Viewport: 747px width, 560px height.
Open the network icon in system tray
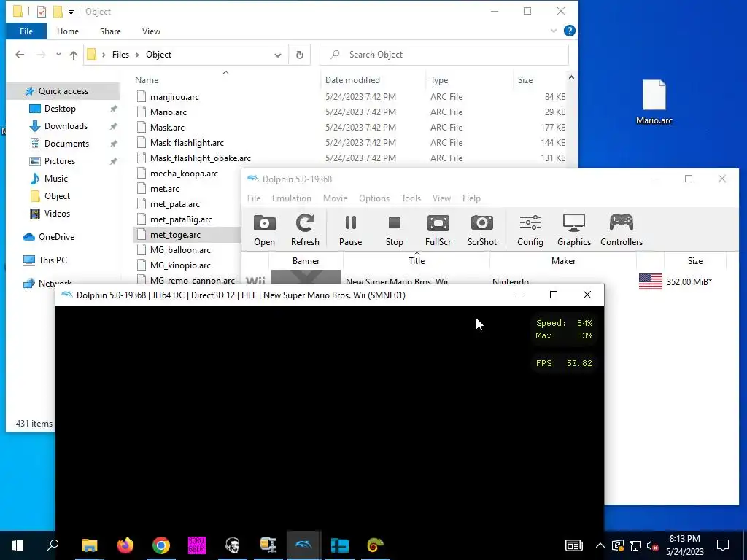pyautogui.click(x=635, y=545)
